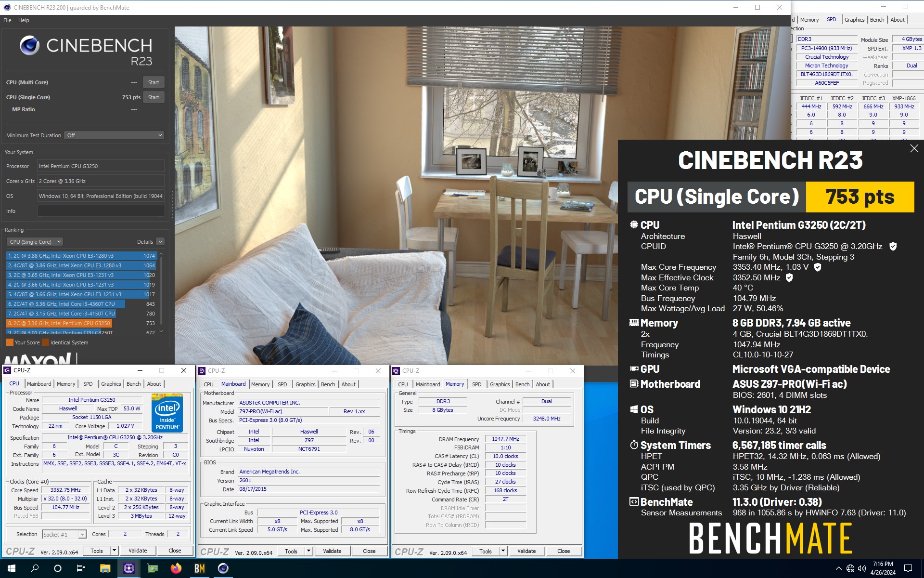Open Tools dropdown arrow in Memory CPU-Z
This screenshot has height=578, width=924.
[x=503, y=551]
